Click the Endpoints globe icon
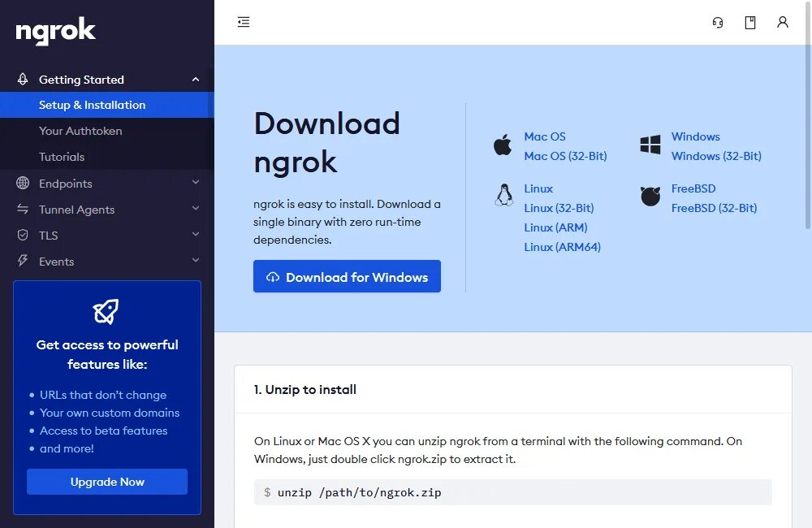The image size is (812, 528). tap(22, 184)
